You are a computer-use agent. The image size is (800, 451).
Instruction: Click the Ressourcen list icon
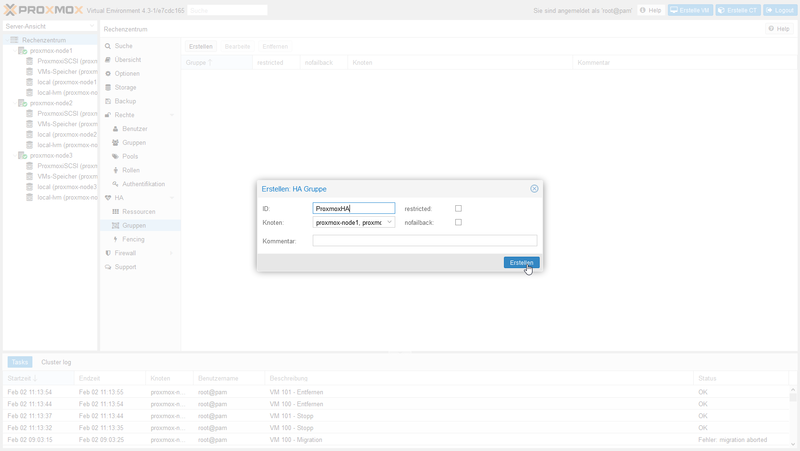(115, 211)
